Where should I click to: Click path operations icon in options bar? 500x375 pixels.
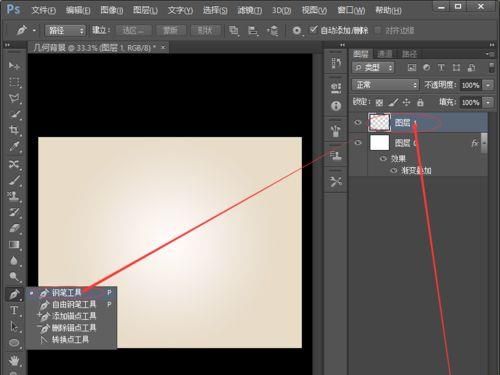click(x=234, y=31)
